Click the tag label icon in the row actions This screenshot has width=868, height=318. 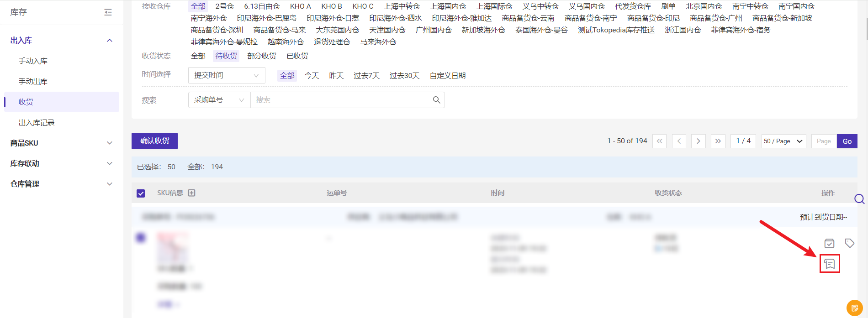pos(849,243)
